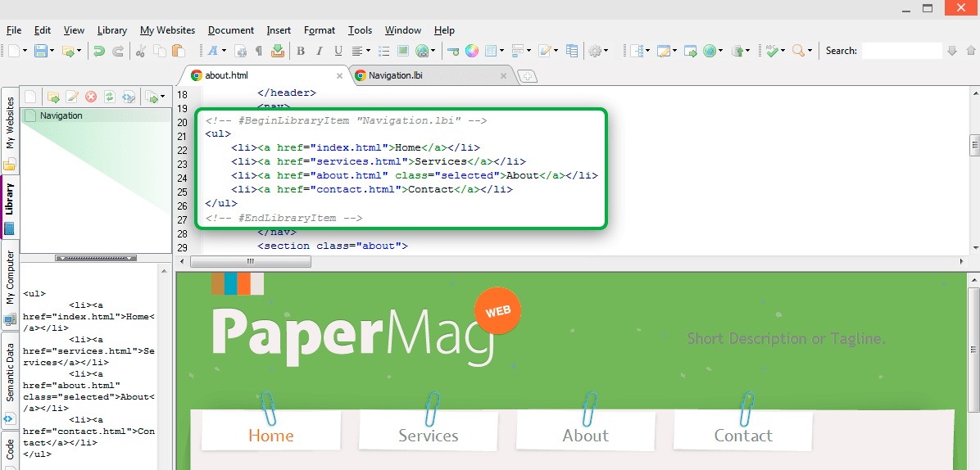Click the search up arrow icon

[x=971, y=52]
